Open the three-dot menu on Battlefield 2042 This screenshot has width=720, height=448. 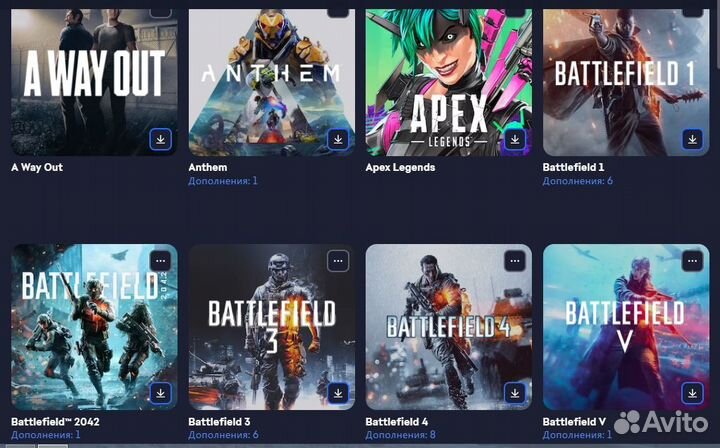pyautogui.click(x=161, y=261)
